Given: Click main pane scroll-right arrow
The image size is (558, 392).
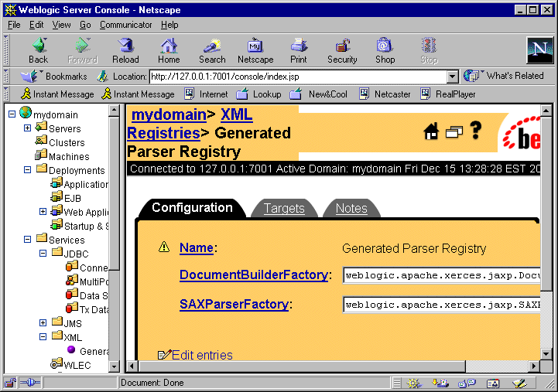Looking at the screenshot, I should click(533, 366).
